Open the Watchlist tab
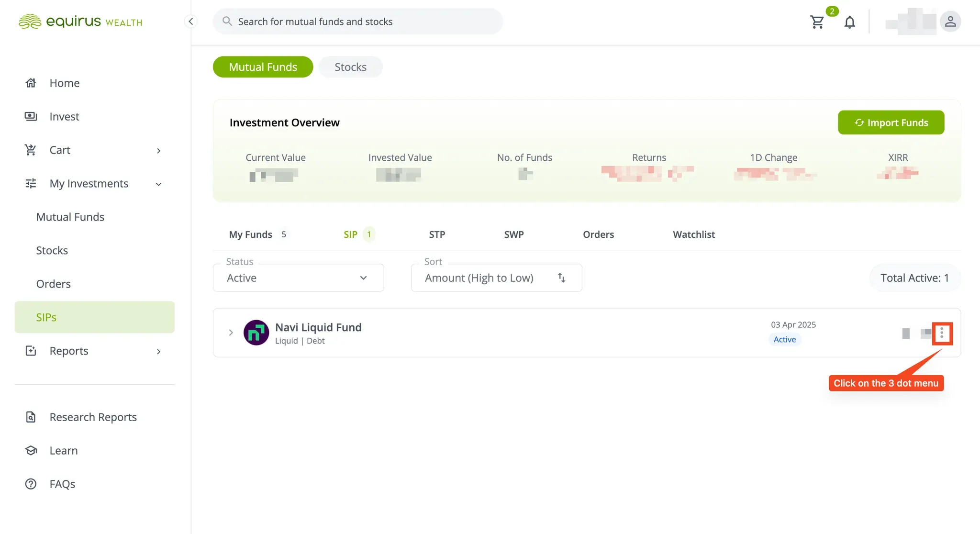 [693, 234]
